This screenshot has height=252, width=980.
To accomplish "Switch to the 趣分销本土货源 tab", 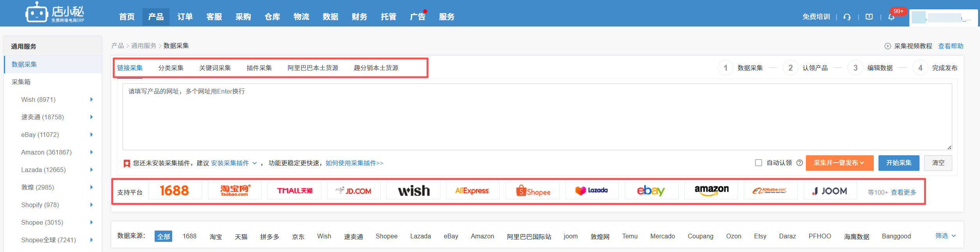I will pos(376,68).
